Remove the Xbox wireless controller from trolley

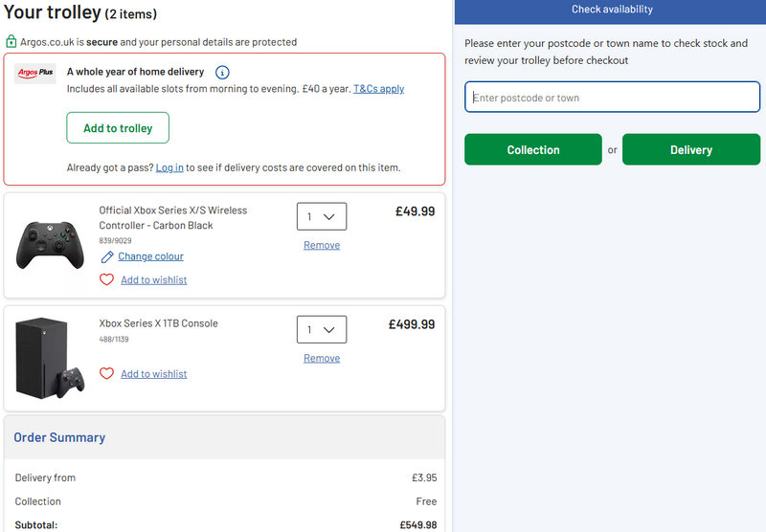[322, 245]
